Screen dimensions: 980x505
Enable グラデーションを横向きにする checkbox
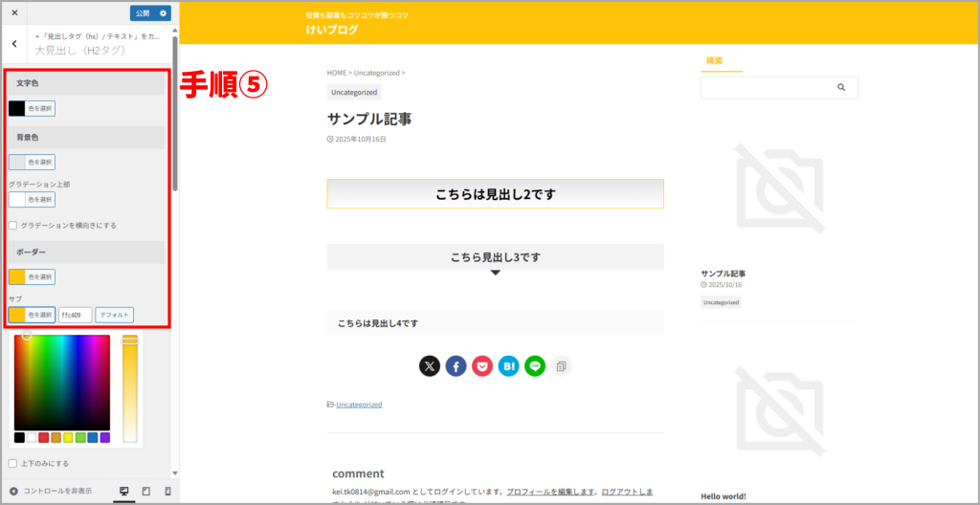[x=13, y=226]
